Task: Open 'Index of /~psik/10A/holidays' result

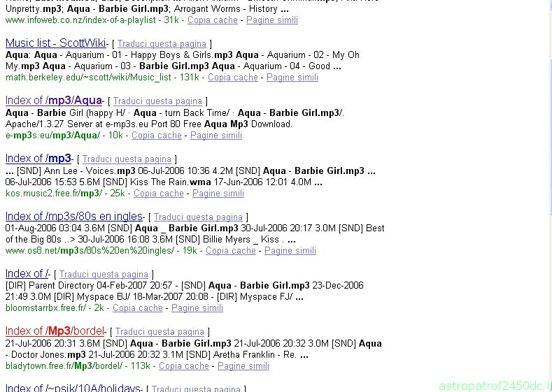Action: pyautogui.click(x=73, y=387)
